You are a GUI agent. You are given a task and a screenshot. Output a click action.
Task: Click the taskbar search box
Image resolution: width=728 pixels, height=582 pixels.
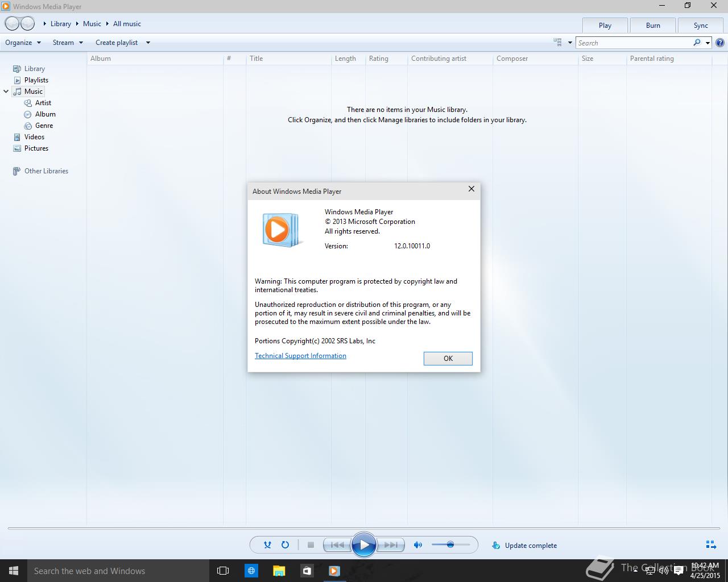[x=118, y=571]
